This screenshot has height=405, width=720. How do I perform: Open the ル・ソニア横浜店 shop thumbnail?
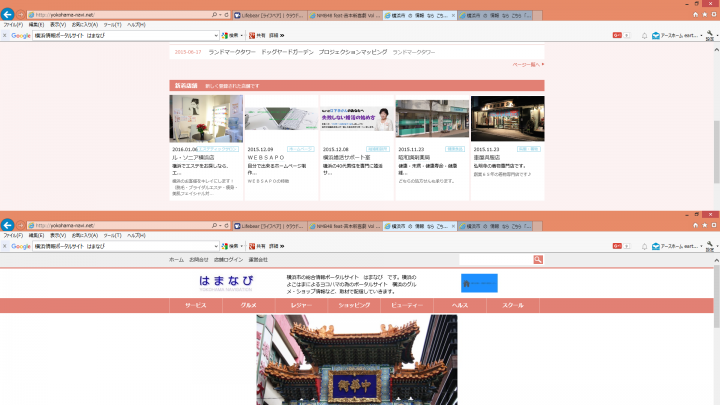click(x=206, y=119)
